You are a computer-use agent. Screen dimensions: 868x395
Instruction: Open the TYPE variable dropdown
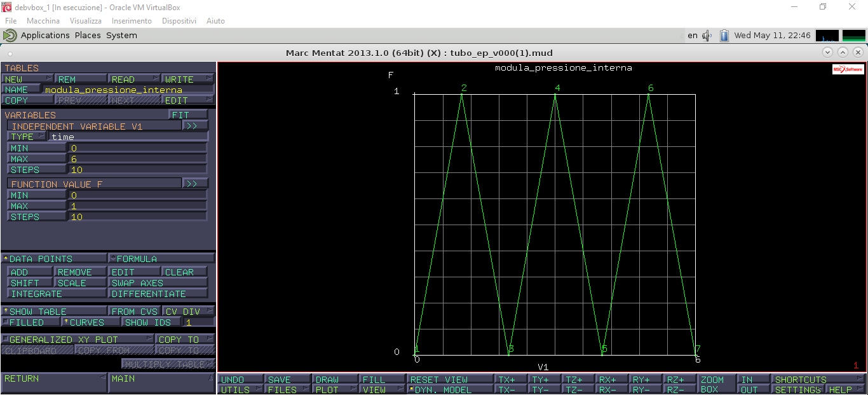coord(27,137)
